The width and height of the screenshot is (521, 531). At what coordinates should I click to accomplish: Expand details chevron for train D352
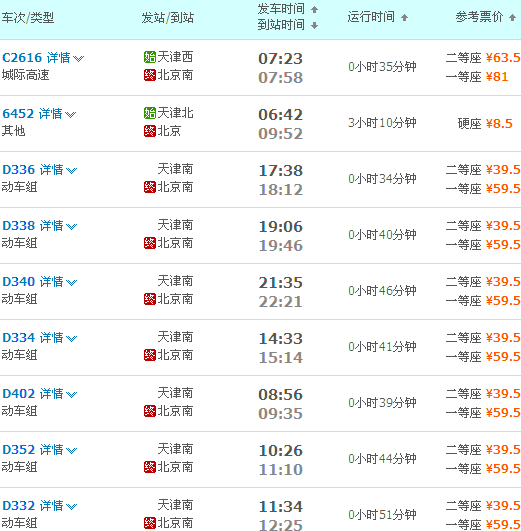pyautogui.click(x=71, y=450)
